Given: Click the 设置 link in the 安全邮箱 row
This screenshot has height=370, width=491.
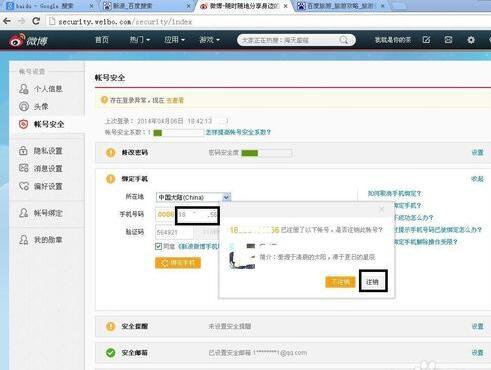Looking at the screenshot, I should click(x=477, y=353).
